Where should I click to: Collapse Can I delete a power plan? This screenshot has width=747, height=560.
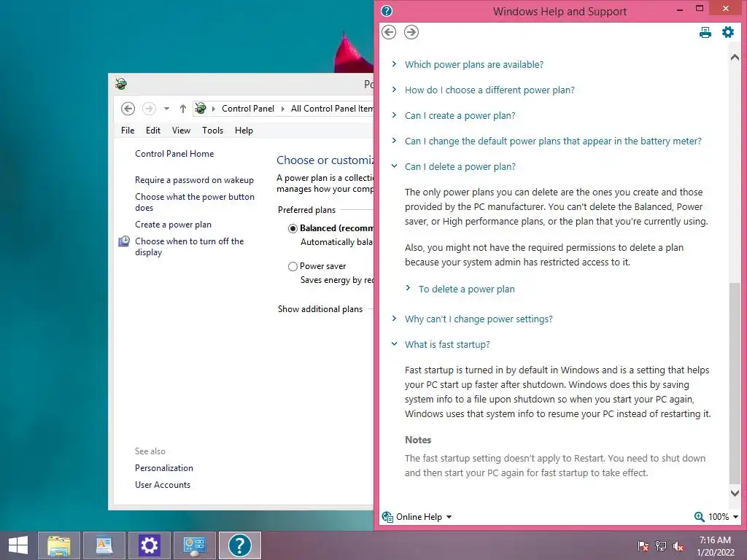click(460, 167)
